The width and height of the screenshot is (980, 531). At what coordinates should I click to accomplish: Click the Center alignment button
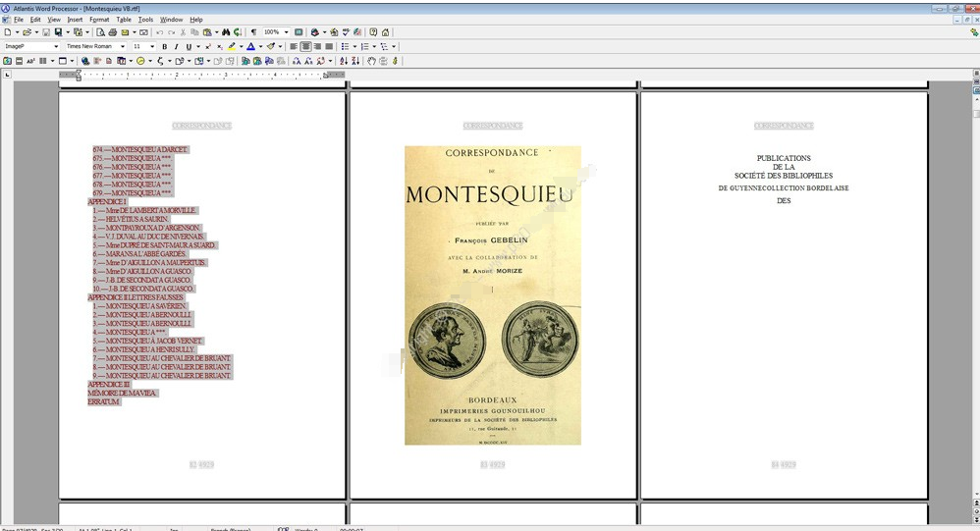[305, 46]
